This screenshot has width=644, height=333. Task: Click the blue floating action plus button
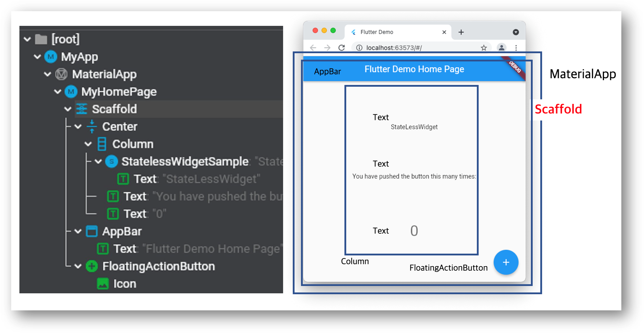click(x=506, y=262)
